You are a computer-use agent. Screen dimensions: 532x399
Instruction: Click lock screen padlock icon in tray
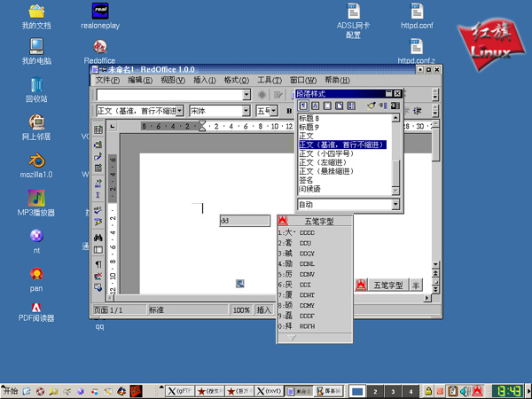pyautogui.click(x=428, y=391)
